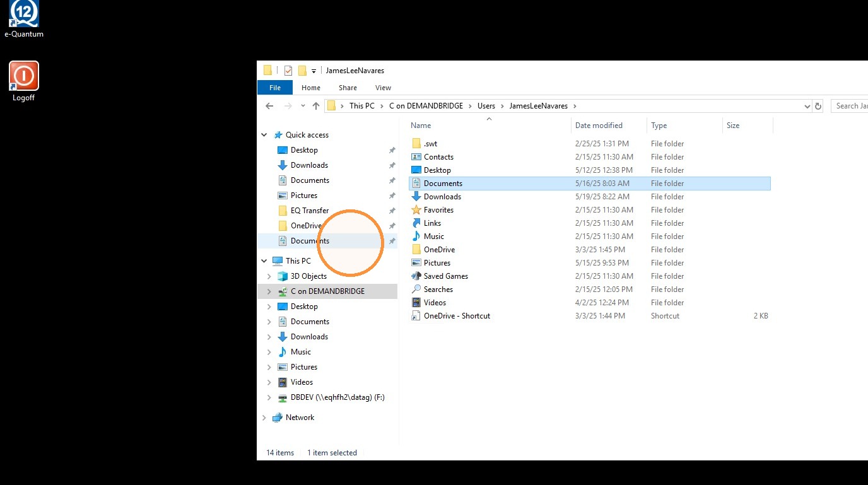868x485 pixels.
Task: Select OneDrive in Quick access
Action: (x=306, y=226)
